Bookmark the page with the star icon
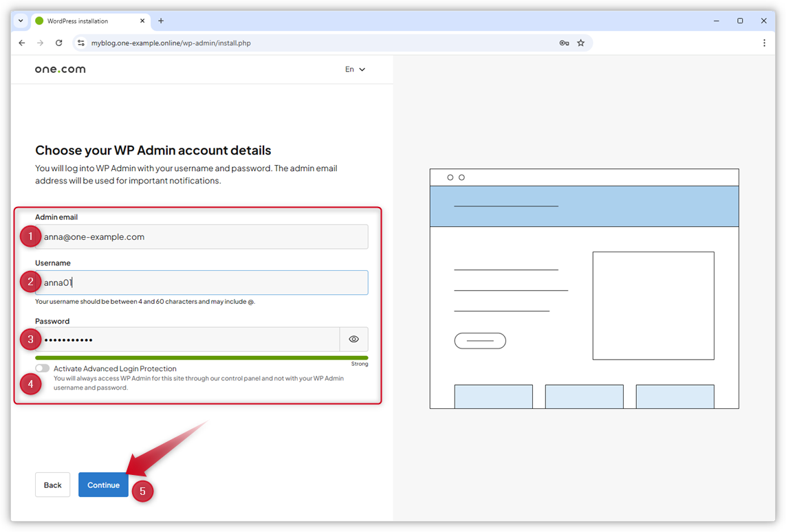 (x=581, y=43)
